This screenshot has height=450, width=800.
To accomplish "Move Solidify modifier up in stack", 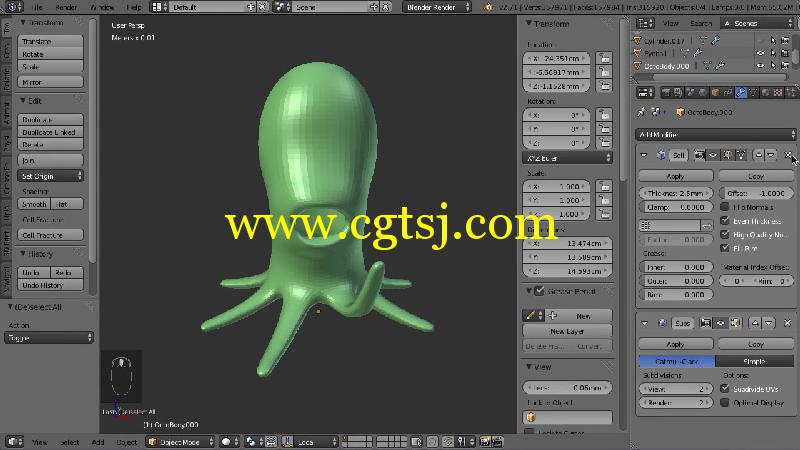I will point(759,155).
